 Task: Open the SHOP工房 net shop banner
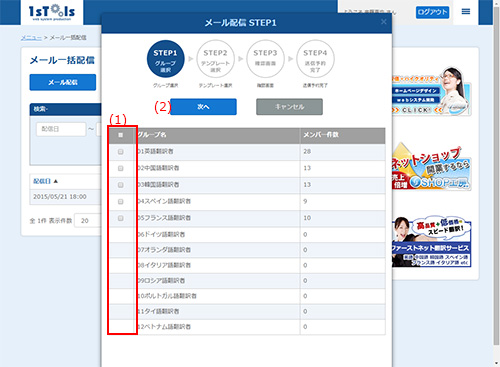point(432,168)
